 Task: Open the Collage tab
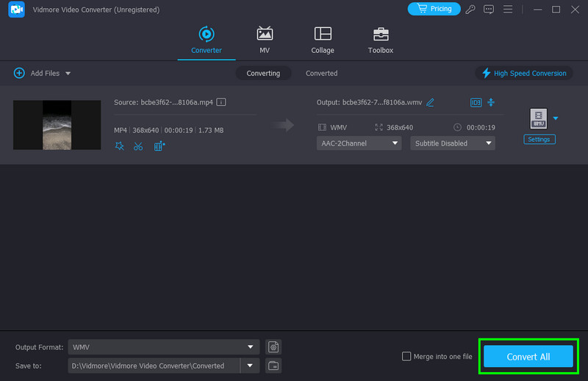(x=323, y=40)
